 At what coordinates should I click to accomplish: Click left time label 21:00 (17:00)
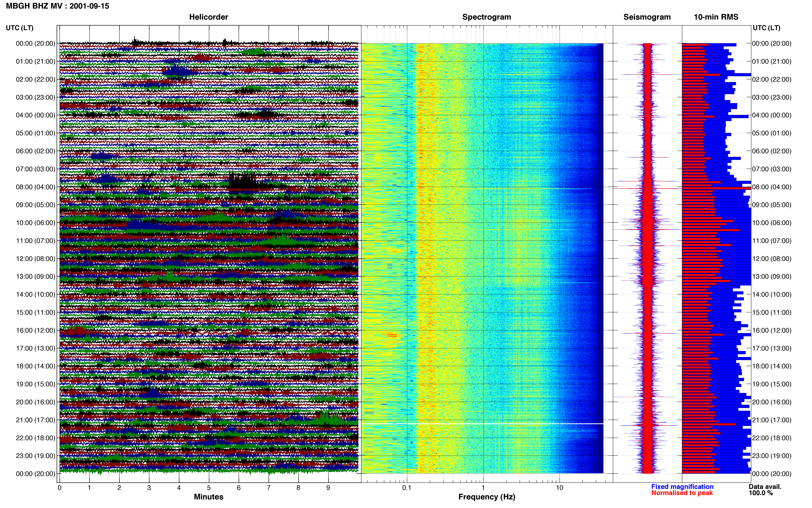36,420
